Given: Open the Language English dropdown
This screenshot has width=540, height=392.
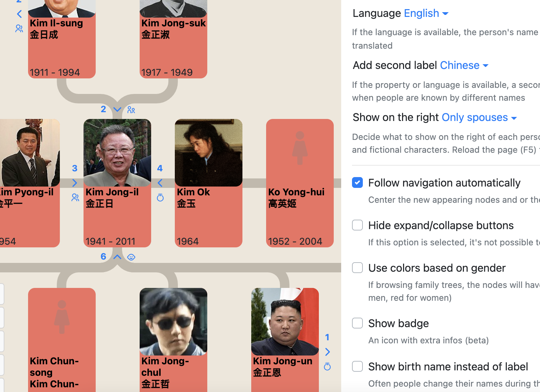Looking at the screenshot, I should tap(426, 14).
